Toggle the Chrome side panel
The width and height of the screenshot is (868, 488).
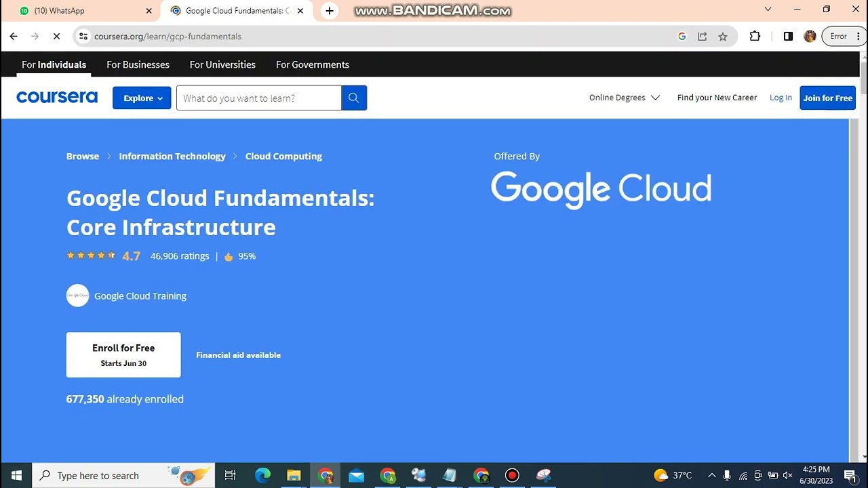click(x=788, y=37)
